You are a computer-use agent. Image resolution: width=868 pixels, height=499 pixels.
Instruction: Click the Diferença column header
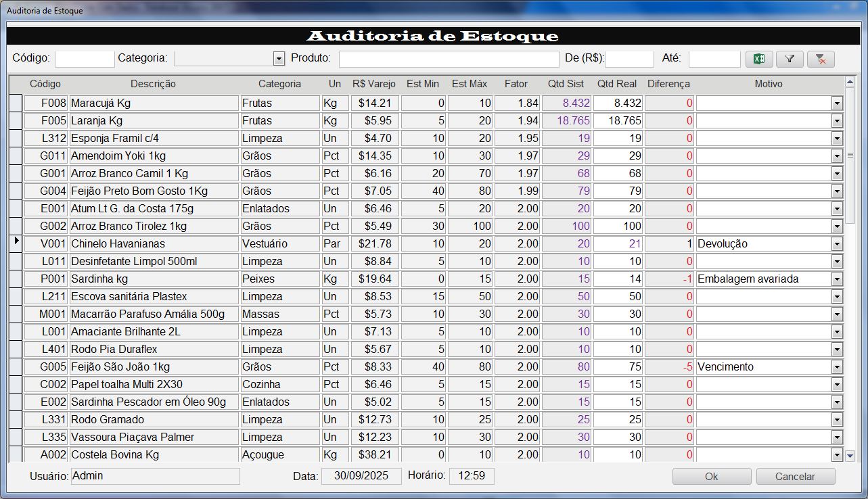point(668,84)
